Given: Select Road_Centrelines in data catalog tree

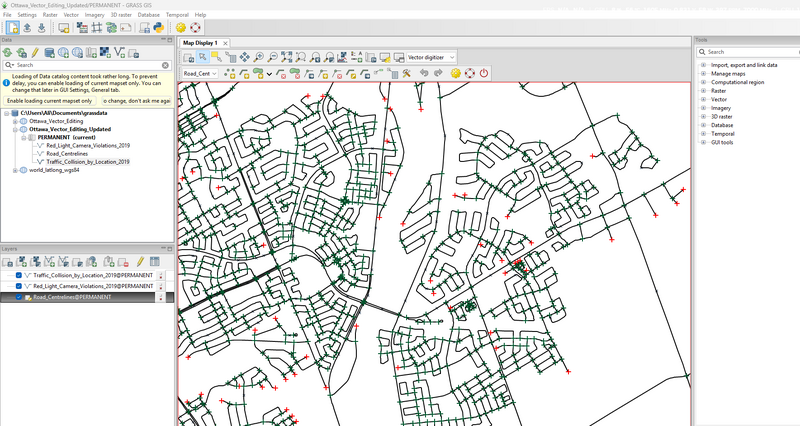Looking at the screenshot, I should (x=67, y=154).
